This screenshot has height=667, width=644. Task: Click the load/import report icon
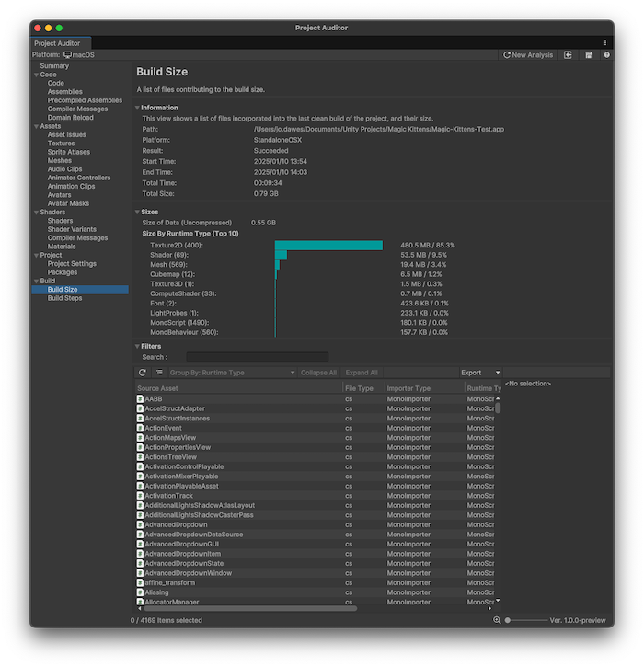click(x=568, y=55)
